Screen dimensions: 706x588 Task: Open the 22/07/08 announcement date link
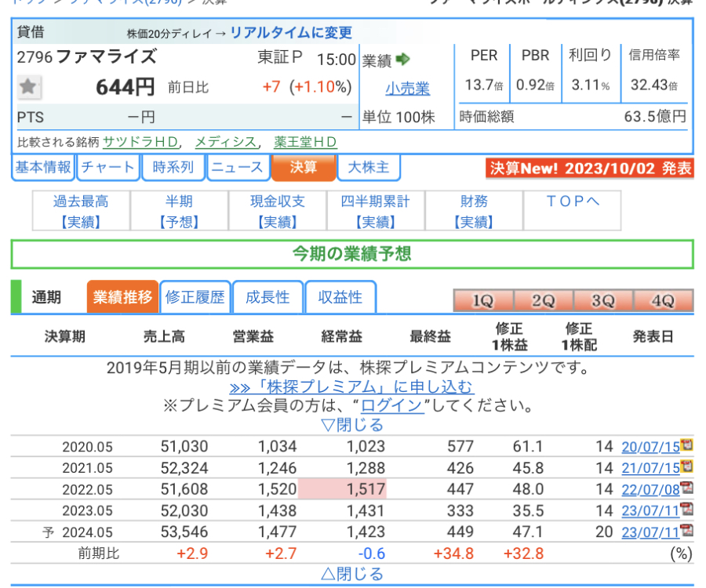pyautogui.click(x=650, y=489)
